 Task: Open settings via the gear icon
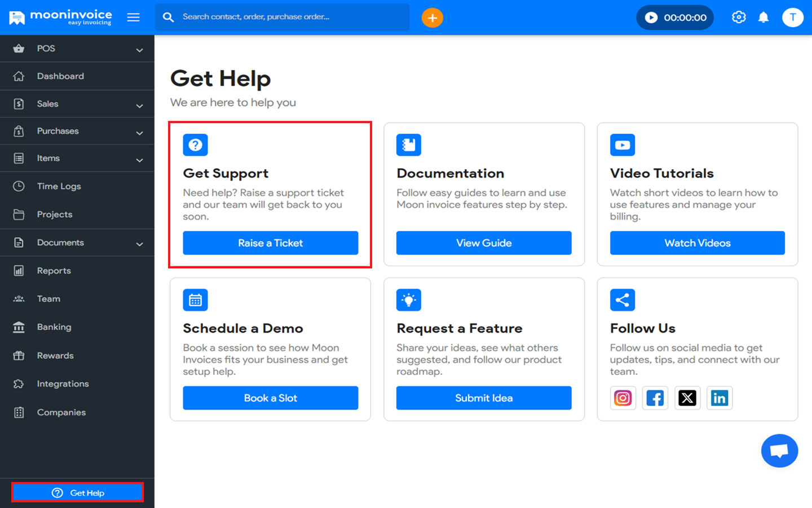click(739, 17)
